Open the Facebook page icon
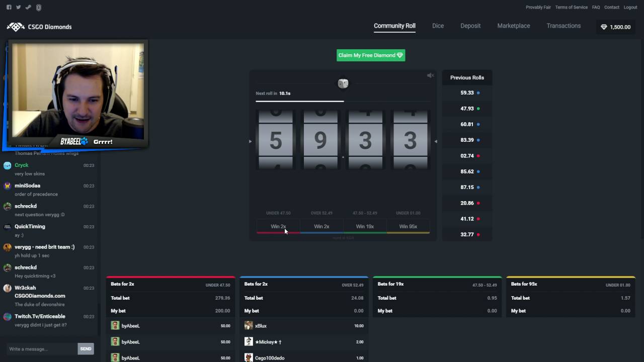 click(9, 8)
